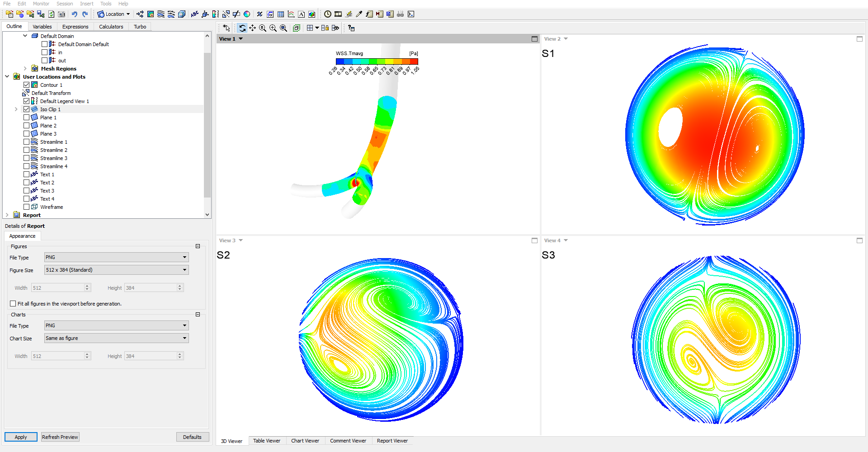
Task: Click the Defaults button
Action: pyautogui.click(x=192, y=437)
